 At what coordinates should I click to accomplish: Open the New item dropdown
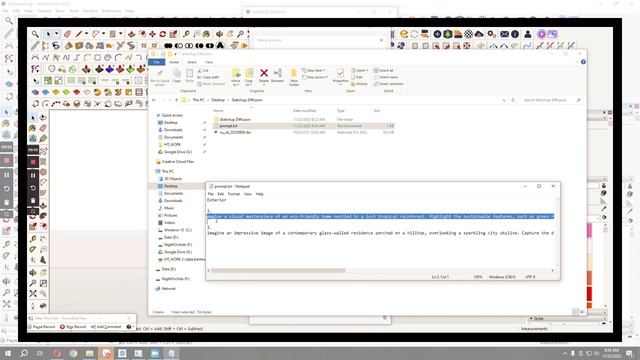(x=313, y=71)
